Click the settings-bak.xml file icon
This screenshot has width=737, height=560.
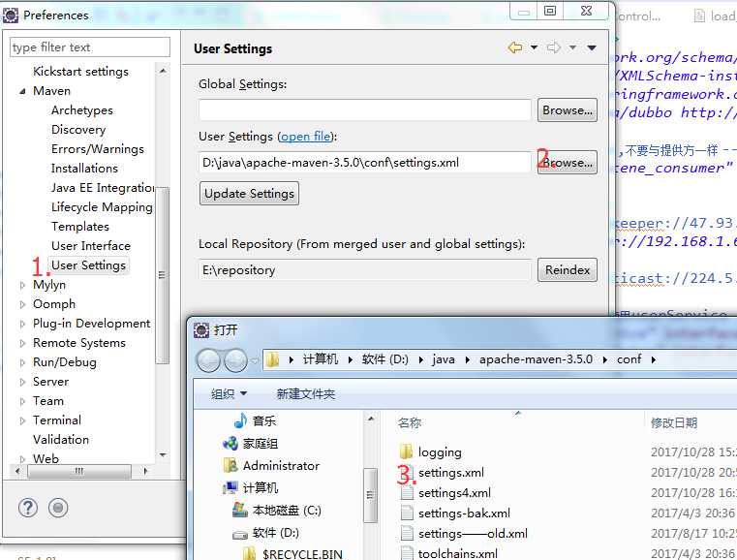(x=407, y=513)
